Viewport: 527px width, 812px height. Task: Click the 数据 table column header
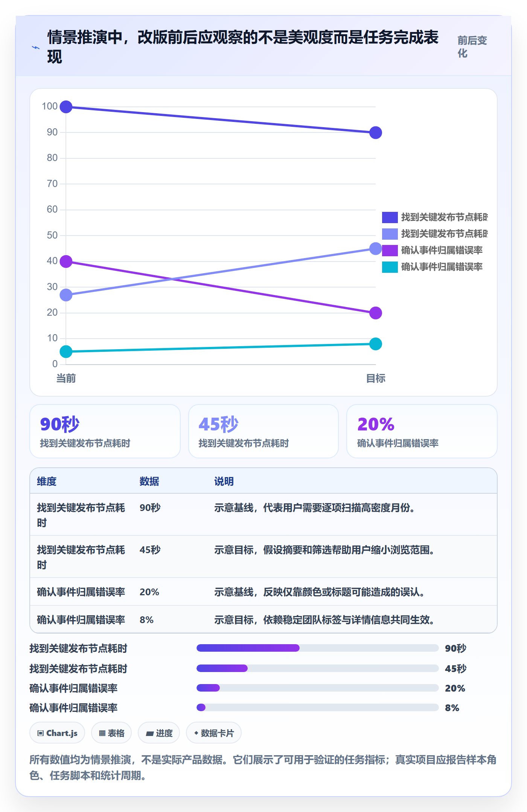(x=149, y=481)
